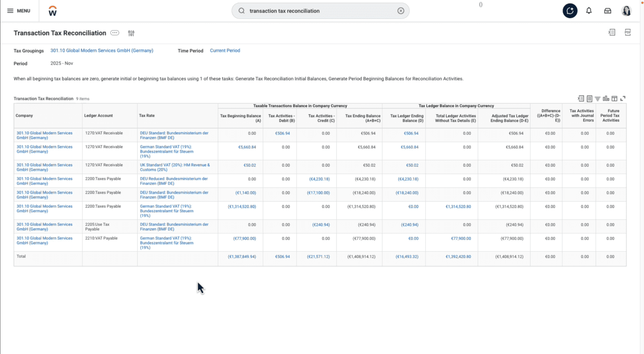Open the column layout table icon

pos(614,99)
